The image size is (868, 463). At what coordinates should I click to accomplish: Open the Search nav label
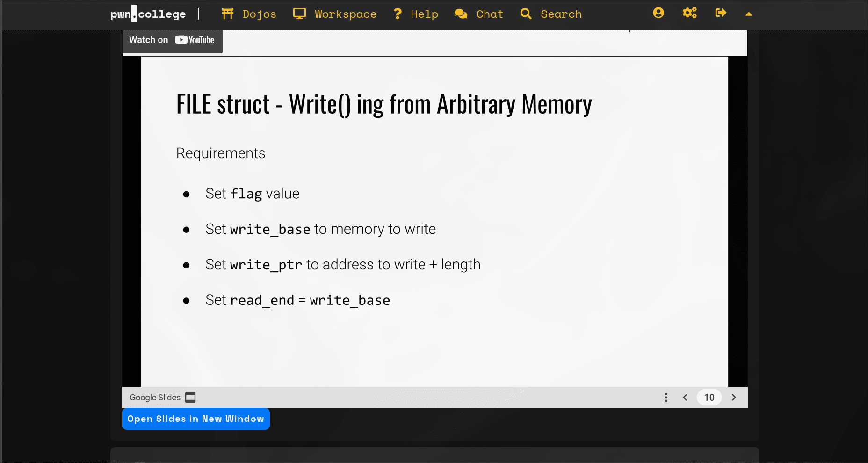pyautogui.click(x=561, y=14)
